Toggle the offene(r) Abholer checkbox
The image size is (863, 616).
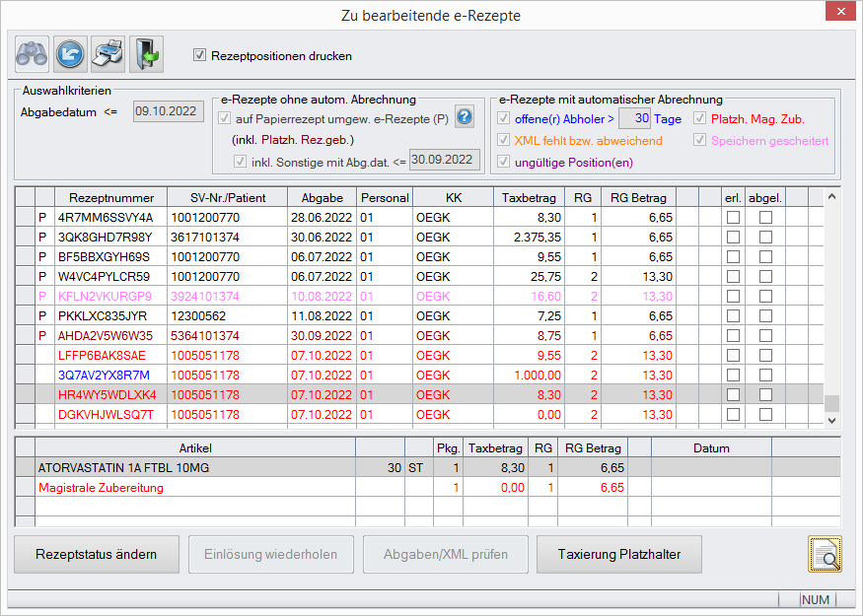point(505,119)
